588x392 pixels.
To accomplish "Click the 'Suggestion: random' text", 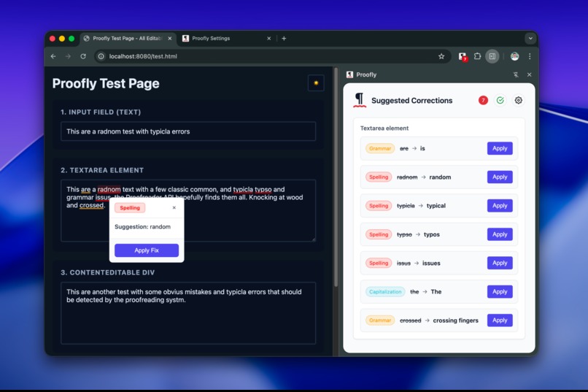I will click(x=142, y=226).
